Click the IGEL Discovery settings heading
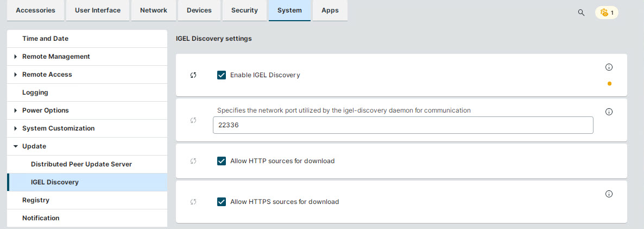The height and width of the screenshot is (229, 644). [x=213, y=39]
